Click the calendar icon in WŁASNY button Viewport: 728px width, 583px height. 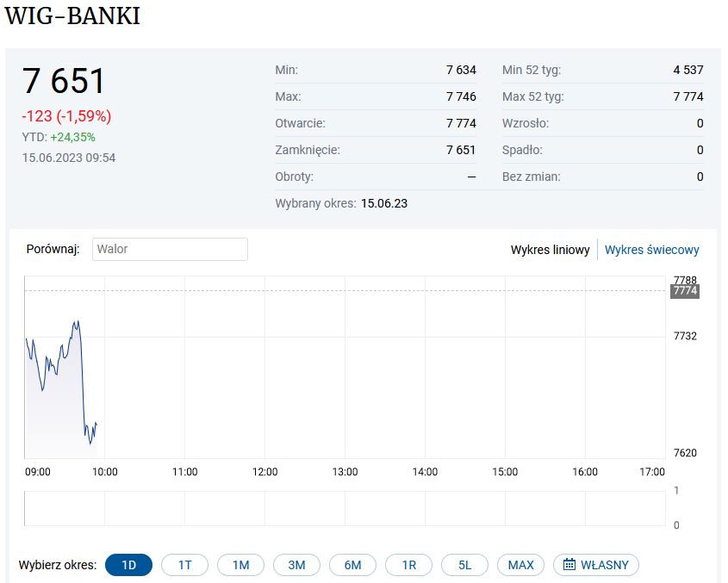(x=569, y=564)
